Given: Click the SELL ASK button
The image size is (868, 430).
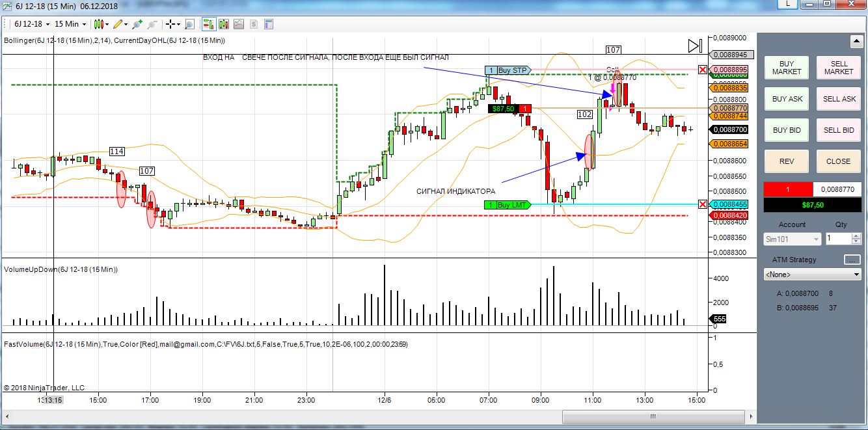Looking at the screenshot, I should pos(839,99).
